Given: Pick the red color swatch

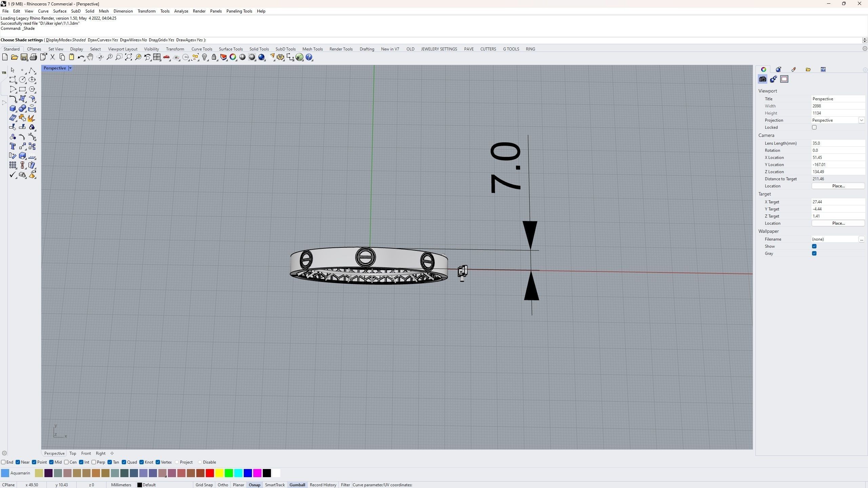Looking at the screenshot, I should pyautogui.click(x=210, y=473).
